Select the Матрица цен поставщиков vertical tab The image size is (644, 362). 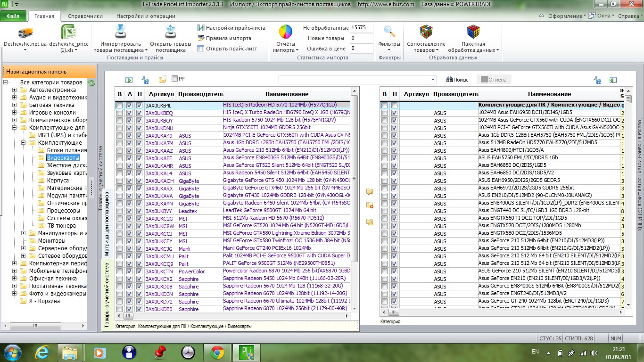point(107,223)
